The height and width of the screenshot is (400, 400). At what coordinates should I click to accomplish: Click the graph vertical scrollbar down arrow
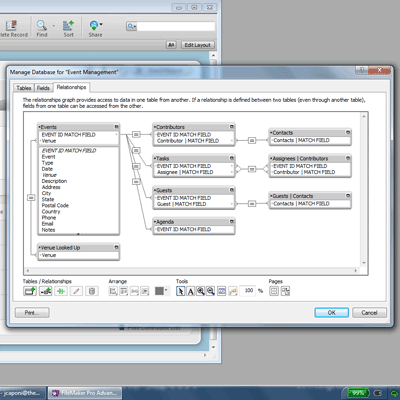(364, 263)
